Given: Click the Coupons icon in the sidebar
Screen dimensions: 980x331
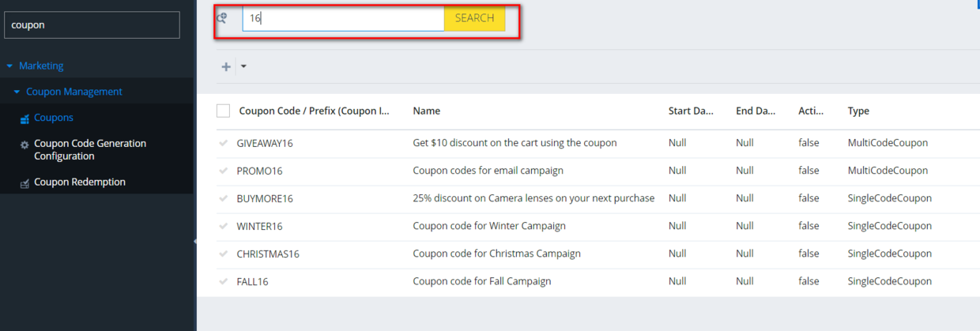Looking at the screenshot, I should (24, 118).
